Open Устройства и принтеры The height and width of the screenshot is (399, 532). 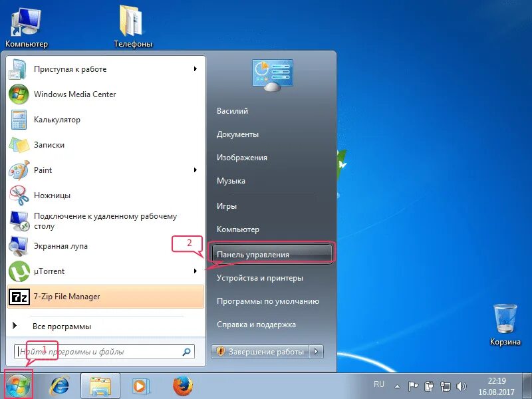point(260,278)
